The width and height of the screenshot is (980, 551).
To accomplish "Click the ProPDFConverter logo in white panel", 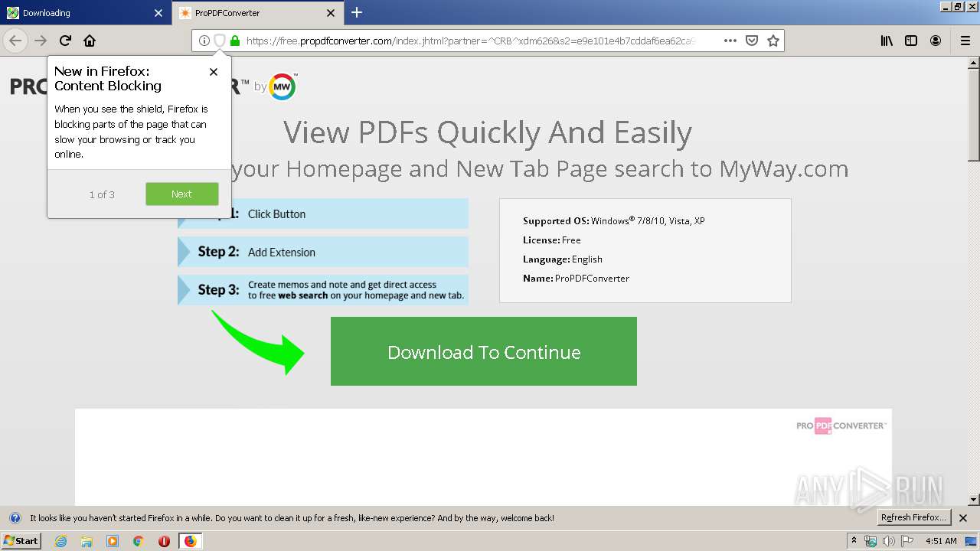I will point(841,425).
